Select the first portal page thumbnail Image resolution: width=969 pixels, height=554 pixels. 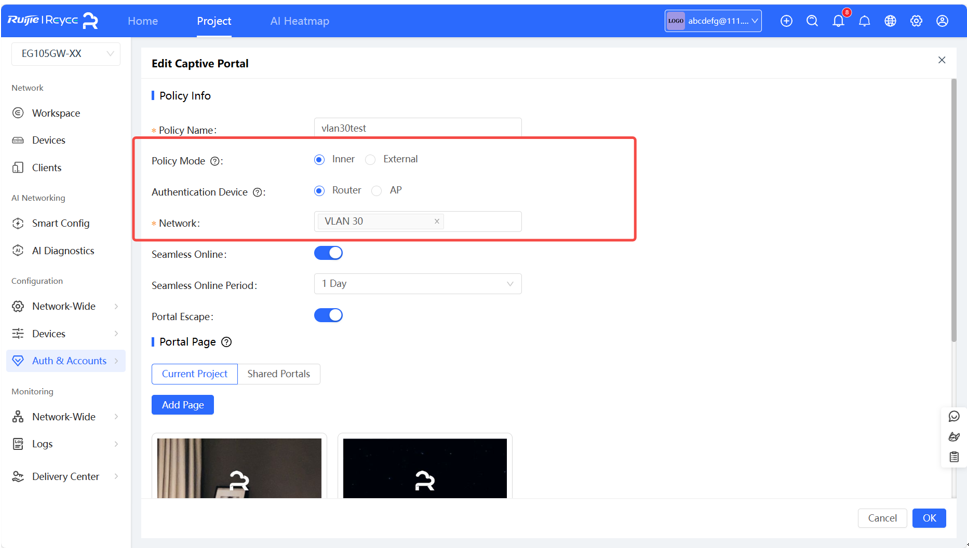click(x=239, y=468)
